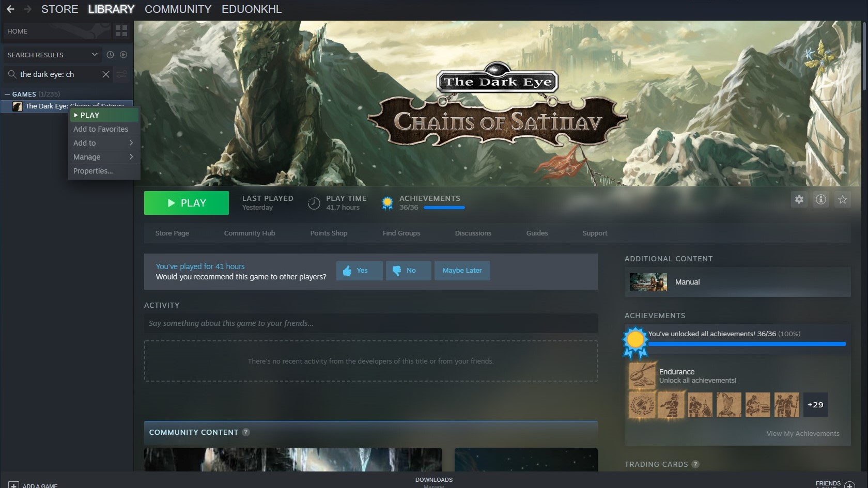Open the EDUONKHL profile tab
The width and height of the screenshot is (868, 488).
pos(252,9)
